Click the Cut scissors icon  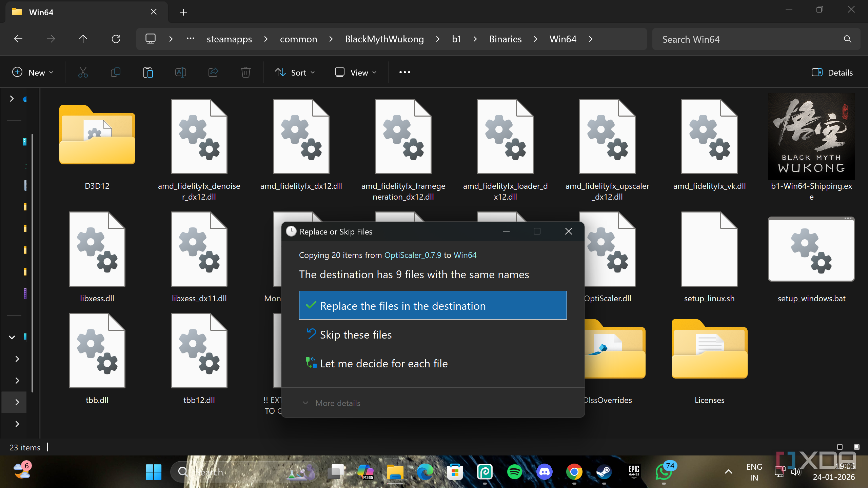(x=83, y=73)
